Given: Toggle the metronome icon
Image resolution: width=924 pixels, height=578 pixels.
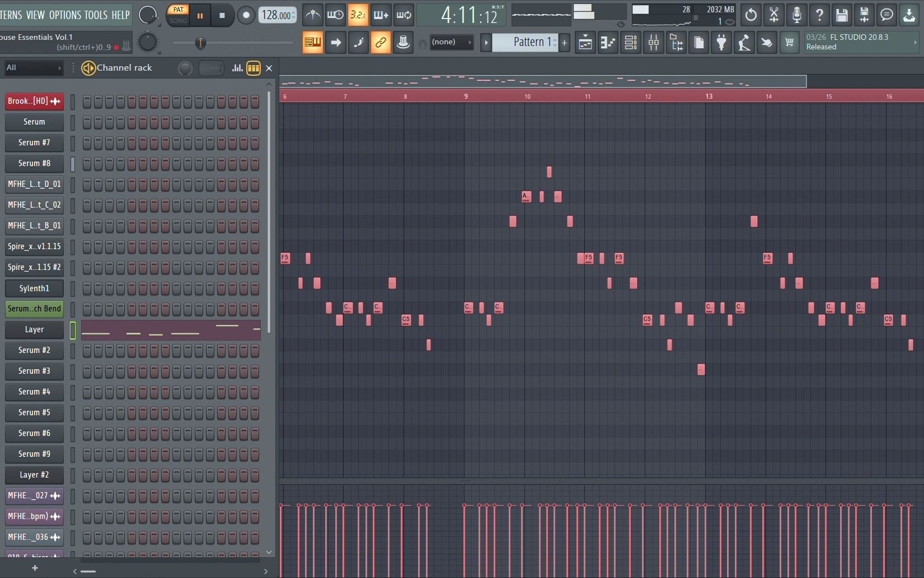Looking at the screenshot, I should click(312, 15).
